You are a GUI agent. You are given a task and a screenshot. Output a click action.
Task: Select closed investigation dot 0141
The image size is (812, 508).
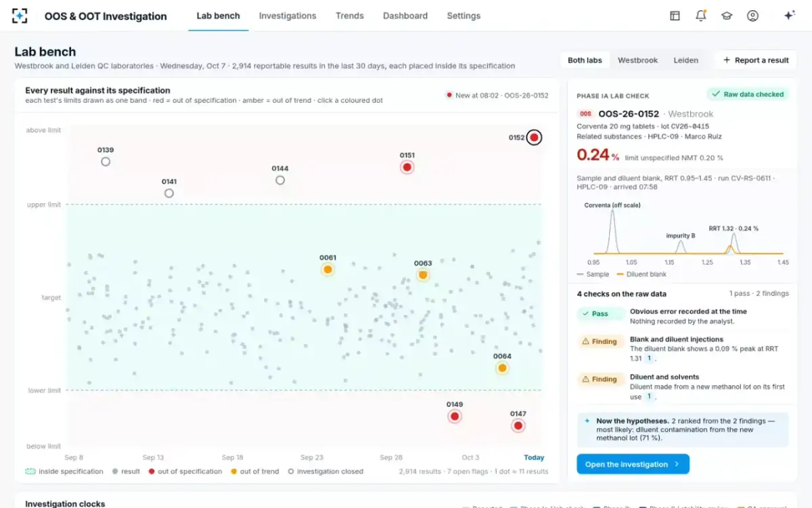(169, 193)
